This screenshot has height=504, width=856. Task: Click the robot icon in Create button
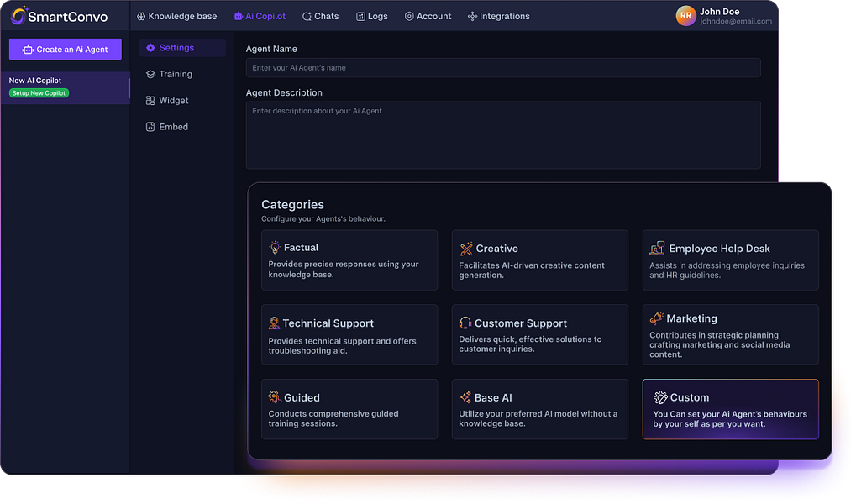click(28, 50)
